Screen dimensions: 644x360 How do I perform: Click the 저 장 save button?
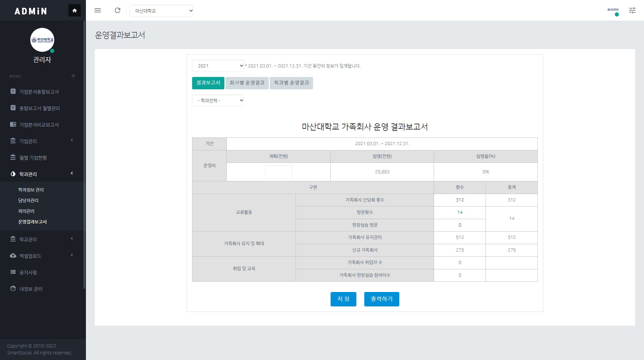(x=343, y=299)
